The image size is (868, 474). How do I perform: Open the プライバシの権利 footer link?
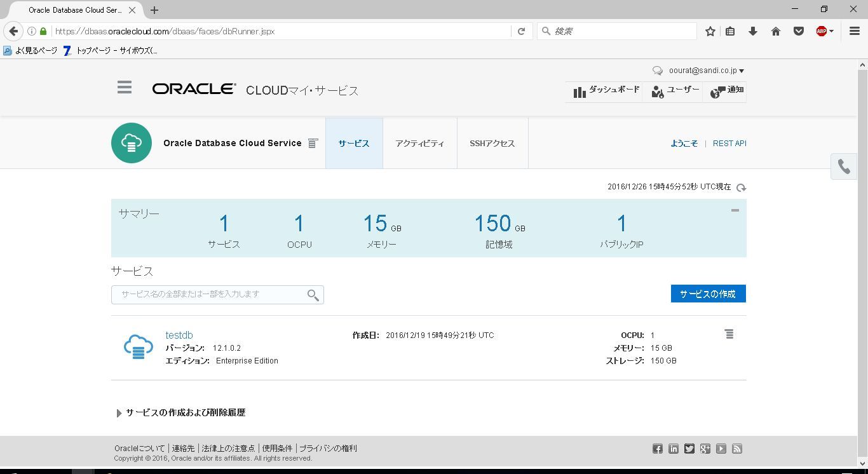click(x=328, y=449)
